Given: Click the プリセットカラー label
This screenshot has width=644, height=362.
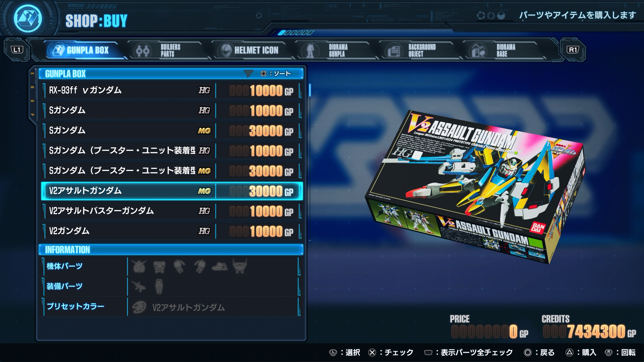Looking at the screenshot, I should (x=75, y=307).
